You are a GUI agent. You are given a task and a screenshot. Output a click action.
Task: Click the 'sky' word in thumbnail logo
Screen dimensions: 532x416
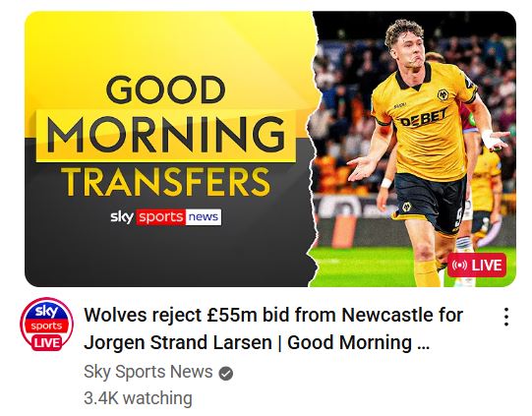(122, 216)
